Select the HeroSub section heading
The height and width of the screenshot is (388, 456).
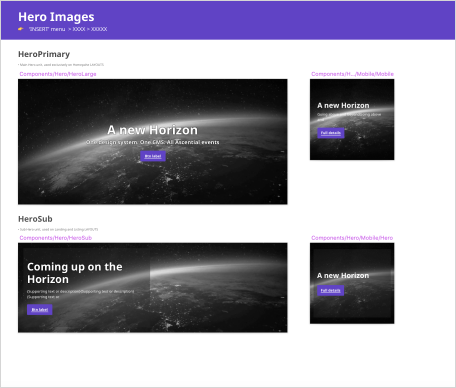tap(35, 219)
